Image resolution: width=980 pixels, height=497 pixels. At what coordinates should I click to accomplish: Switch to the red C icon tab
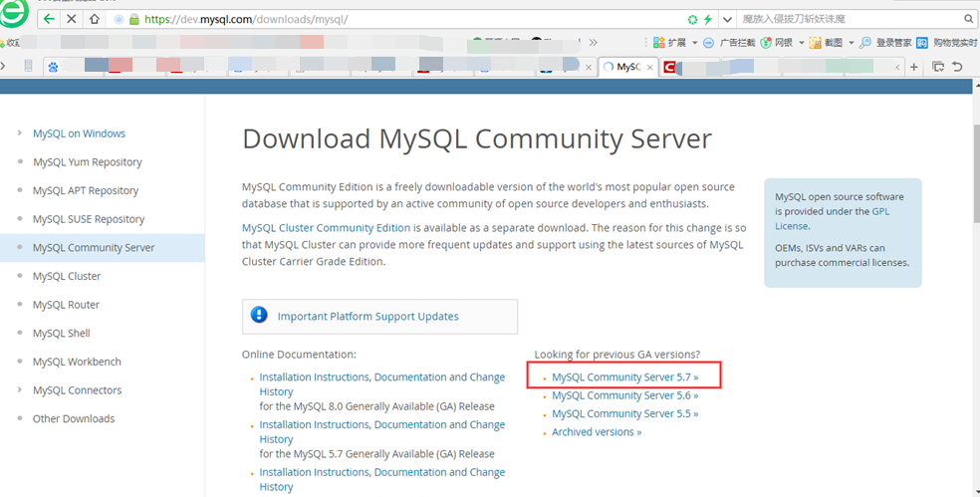[x=669, y=67]
